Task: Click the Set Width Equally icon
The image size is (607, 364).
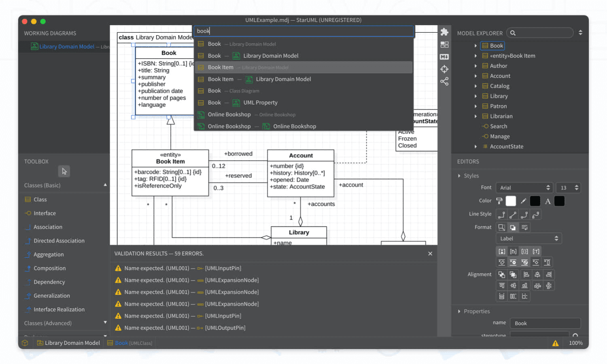Action: 502,296
